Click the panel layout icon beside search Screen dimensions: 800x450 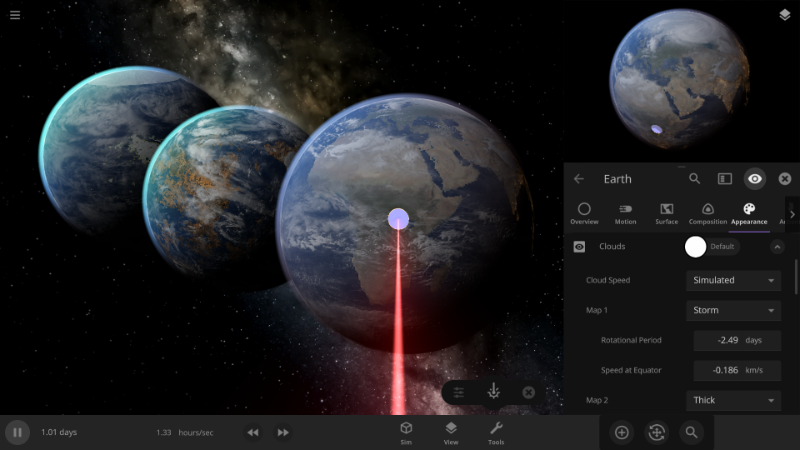point(725,179)
